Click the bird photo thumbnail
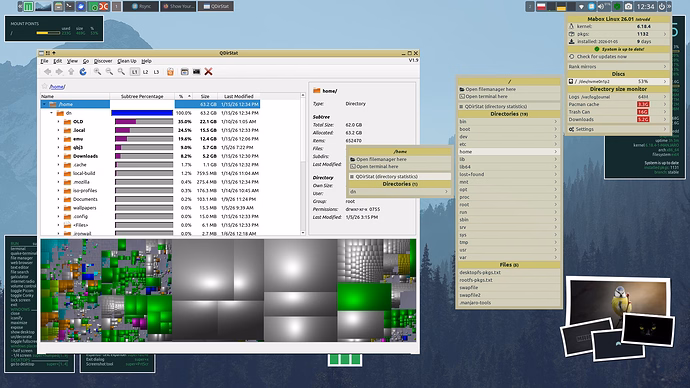Viewport: 690px width, 388px height. point(618,300)
